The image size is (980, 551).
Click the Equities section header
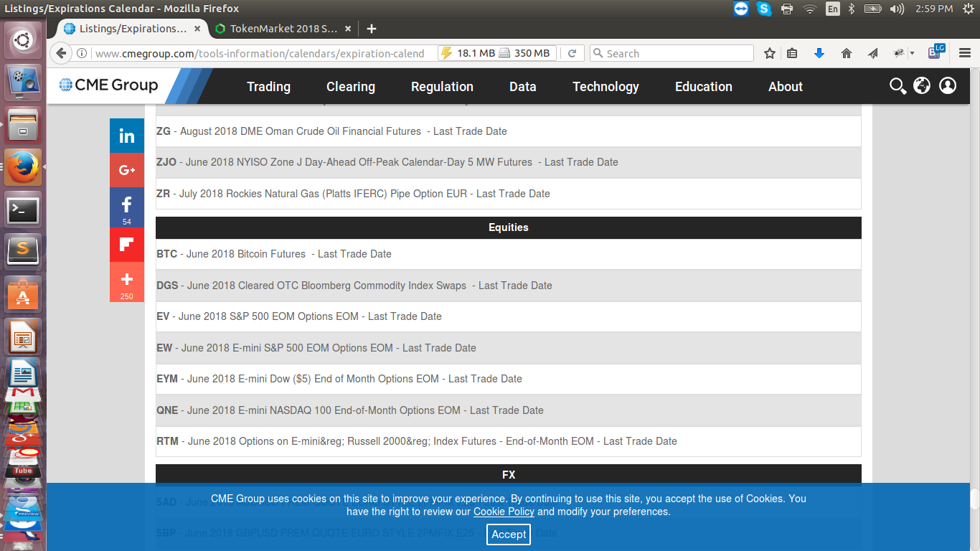pyautogui.click(x=508, y=227)
